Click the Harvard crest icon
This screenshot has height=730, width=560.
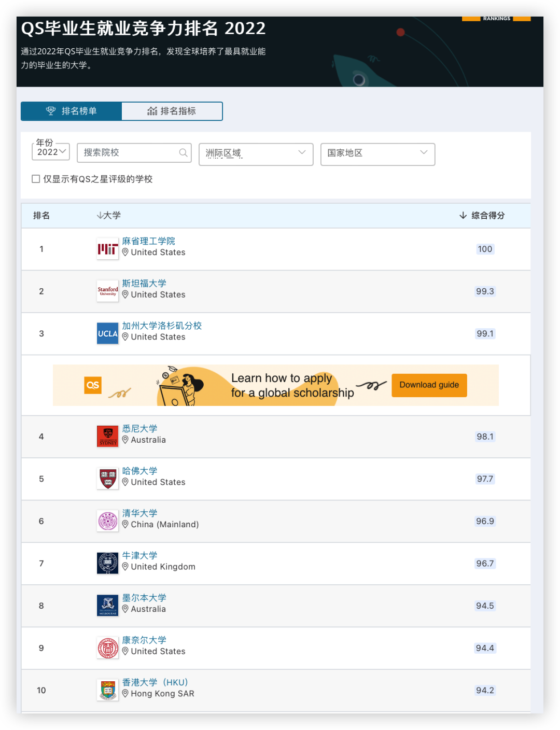tap(107, 479)
